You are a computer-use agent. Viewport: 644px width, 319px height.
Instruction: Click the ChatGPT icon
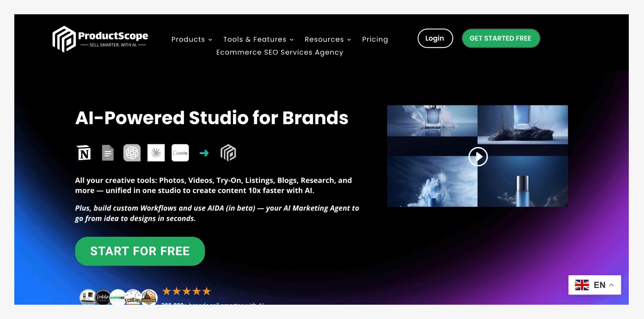click(132, 153)
